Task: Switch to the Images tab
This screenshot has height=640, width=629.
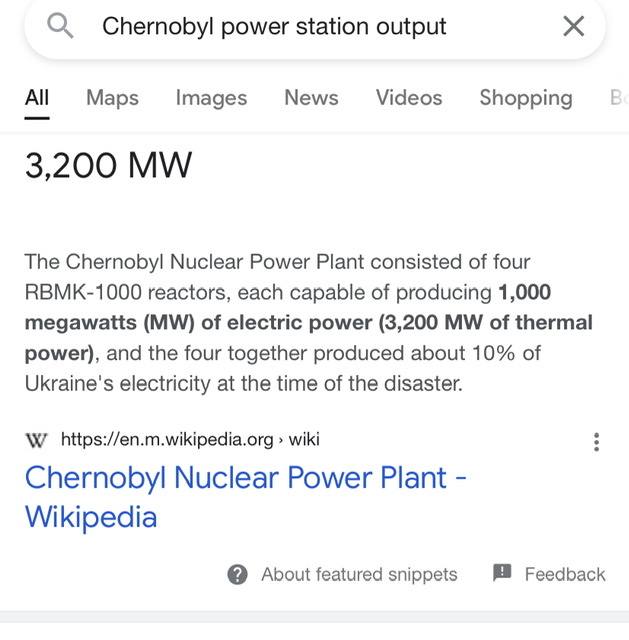Action: pos(211,98)
